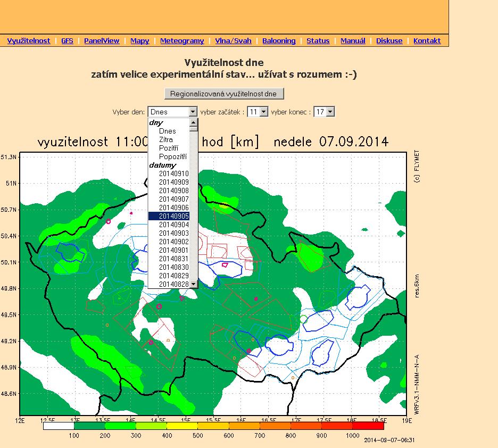Open the Balooning menu link

tap(279, 41)
